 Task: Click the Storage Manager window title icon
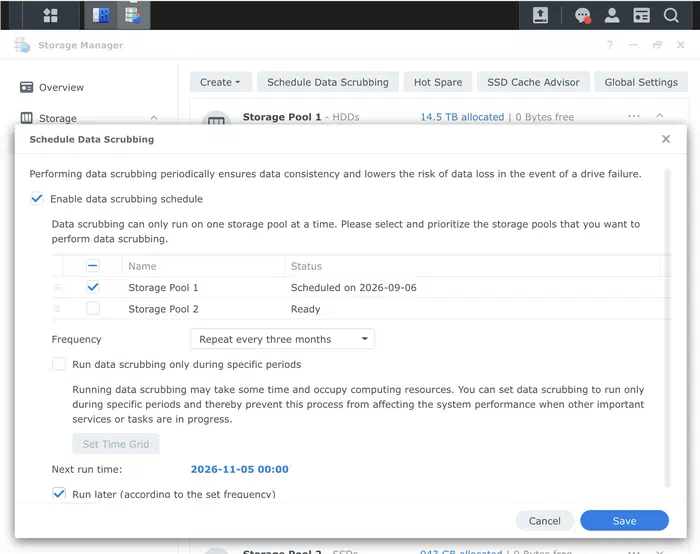pyautogui.click(x=22, y=45)
